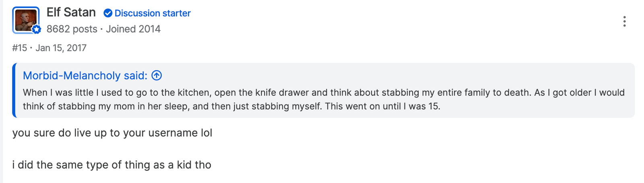Screen dimensions: 644x183
Task: Click the blue left border of the quote block
Action: [14, 90]
